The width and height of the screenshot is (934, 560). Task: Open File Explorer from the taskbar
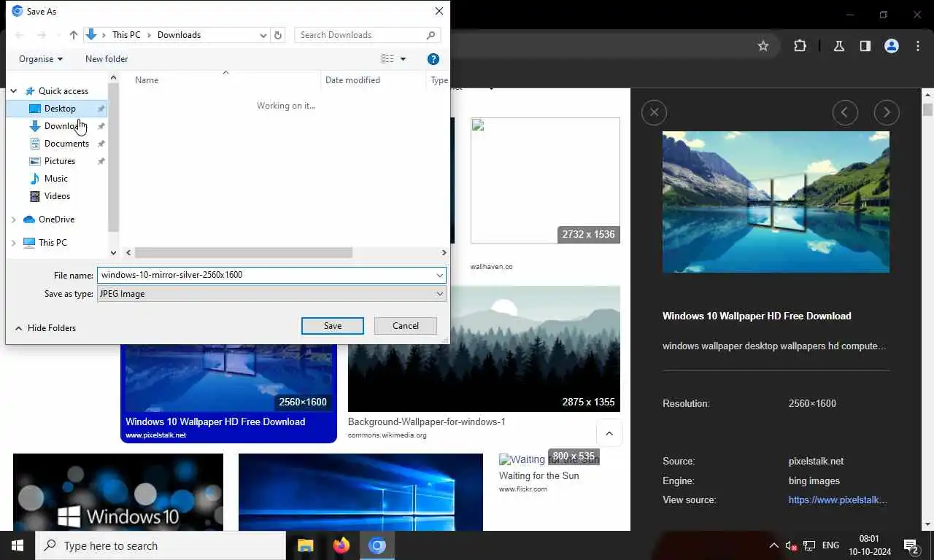click(305, 545)
